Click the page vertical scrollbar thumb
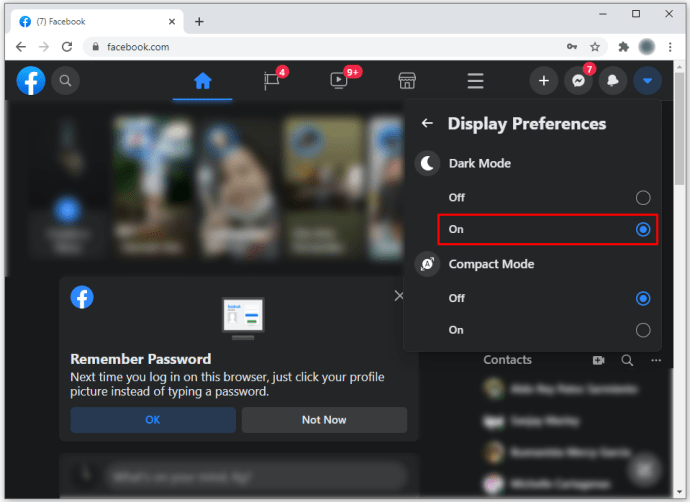The image size is (690, 502). (679, 130)
